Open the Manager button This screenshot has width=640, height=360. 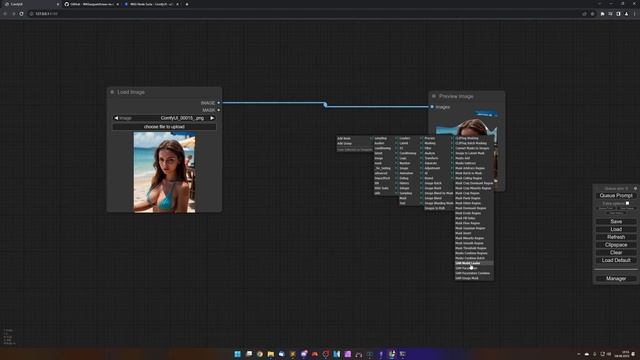click(616, 279)
